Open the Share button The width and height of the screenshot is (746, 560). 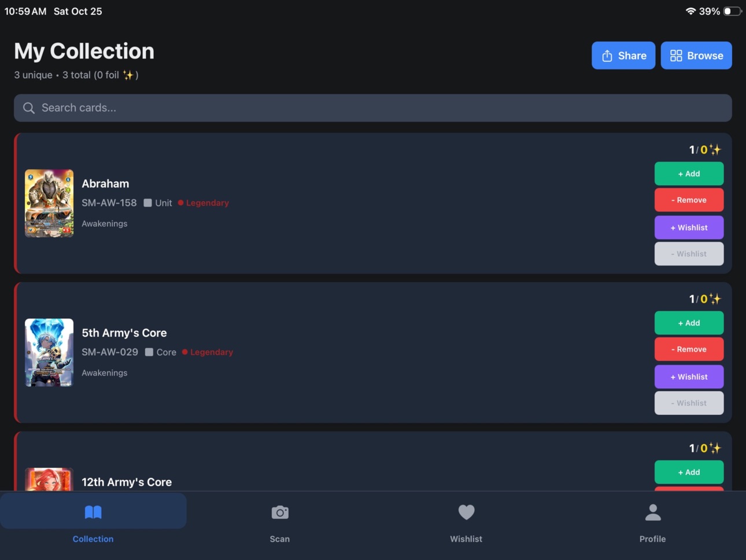click(x=623, y=56)
